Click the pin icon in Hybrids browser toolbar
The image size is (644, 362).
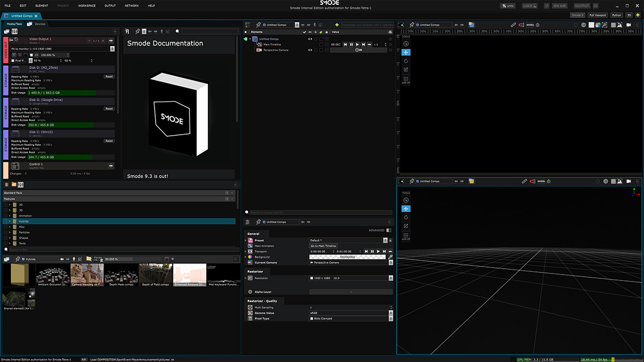(x=18, y=259)
